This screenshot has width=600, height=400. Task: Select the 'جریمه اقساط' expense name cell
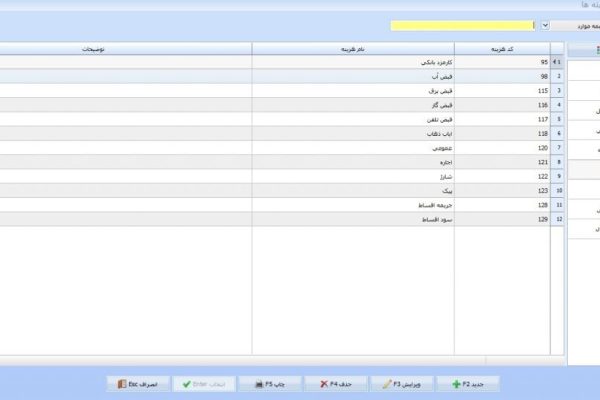[x=353, y=205]
